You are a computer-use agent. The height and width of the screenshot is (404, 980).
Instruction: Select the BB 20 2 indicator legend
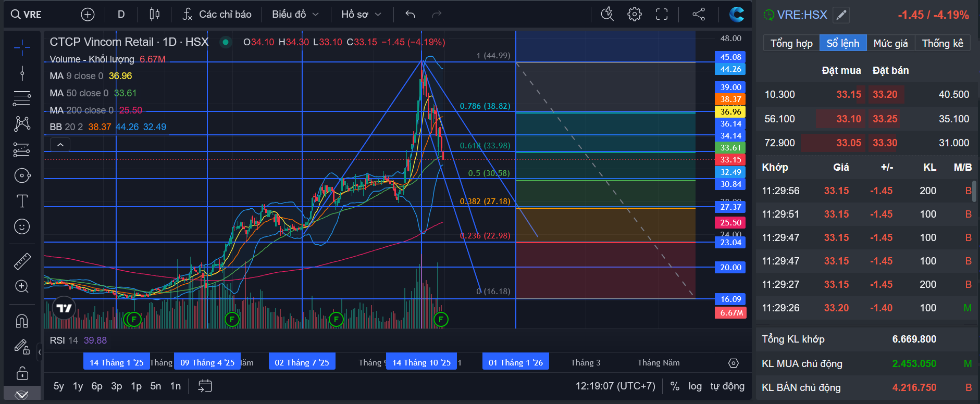click(x=108, y=127)
